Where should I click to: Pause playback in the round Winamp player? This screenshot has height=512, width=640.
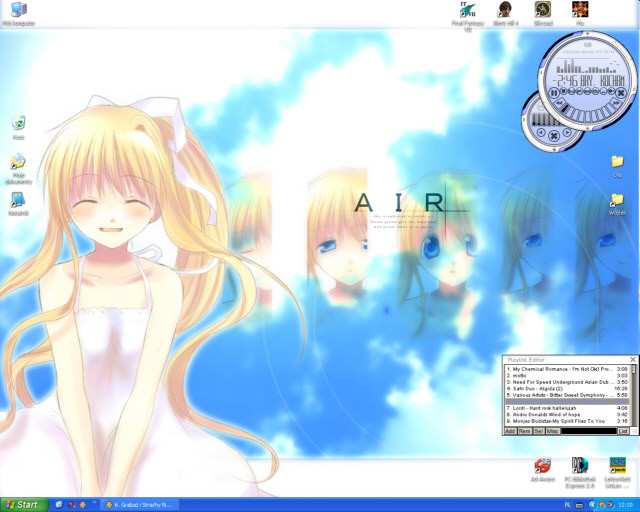[554, 93]
